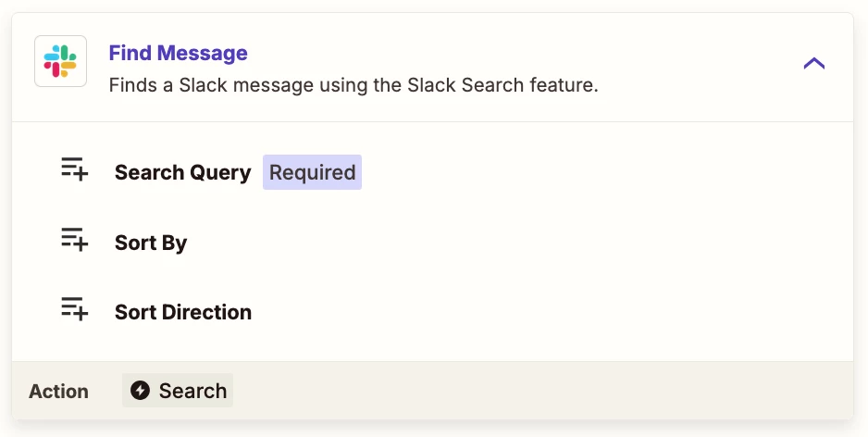Click the list-plus icon beside Sort Direction
Viewport: 868px width, 437px height.
click(x=74, y=309)
